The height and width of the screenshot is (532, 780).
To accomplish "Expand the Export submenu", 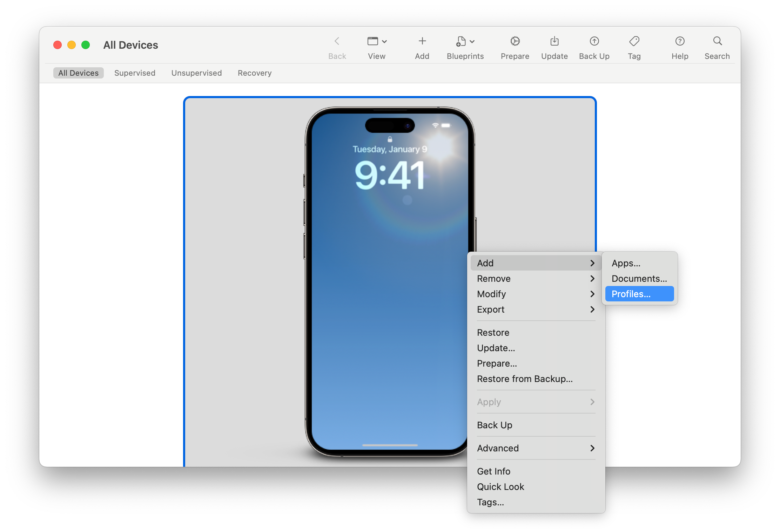I will pyautogui.click(x=536, y=309).
